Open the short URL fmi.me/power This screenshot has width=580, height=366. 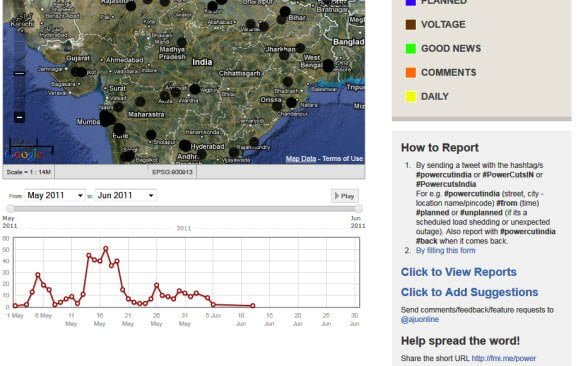pos(503,358)
